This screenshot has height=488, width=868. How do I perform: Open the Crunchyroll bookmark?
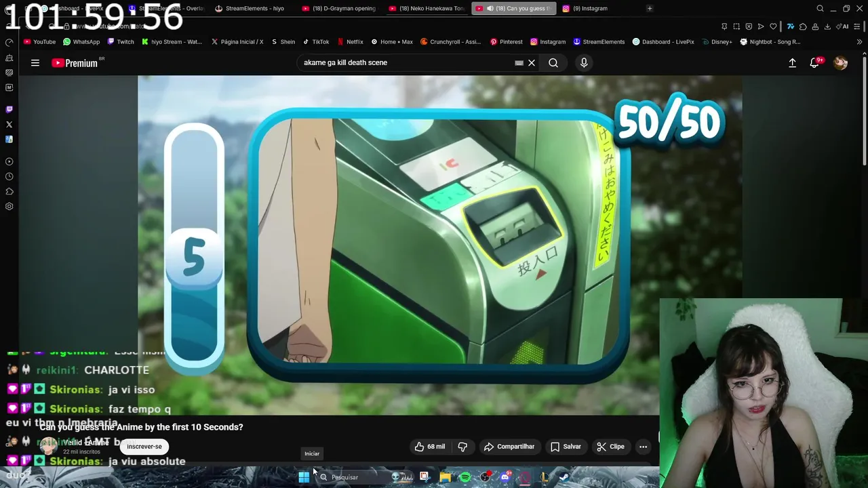(x=450, y=42)
